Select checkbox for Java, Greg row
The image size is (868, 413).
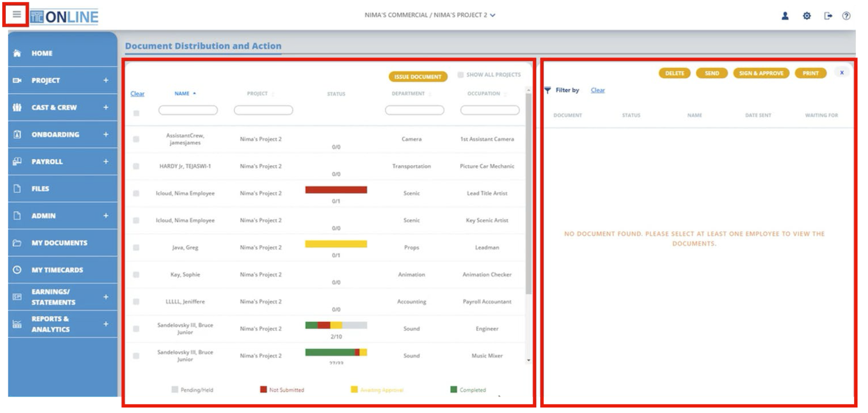tap(136, 247)
